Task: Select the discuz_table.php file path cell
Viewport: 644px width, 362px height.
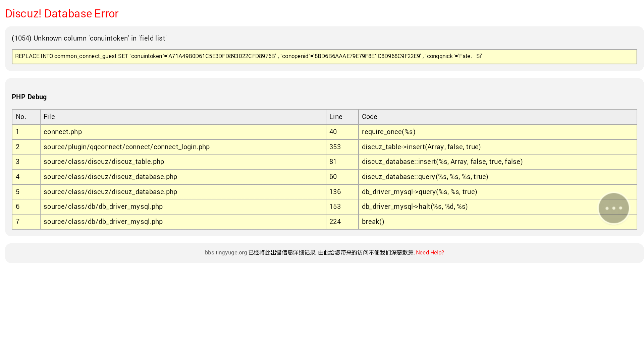Action: [104, 162]
